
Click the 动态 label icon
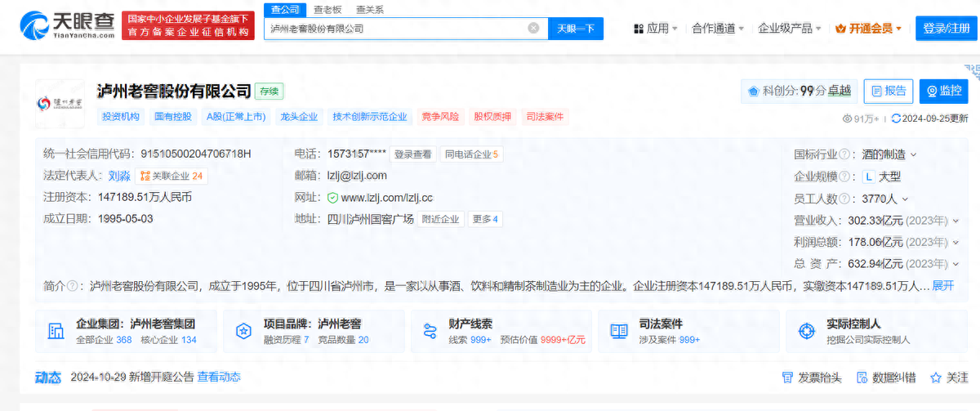pyautogui.click(x=48, y=377)
